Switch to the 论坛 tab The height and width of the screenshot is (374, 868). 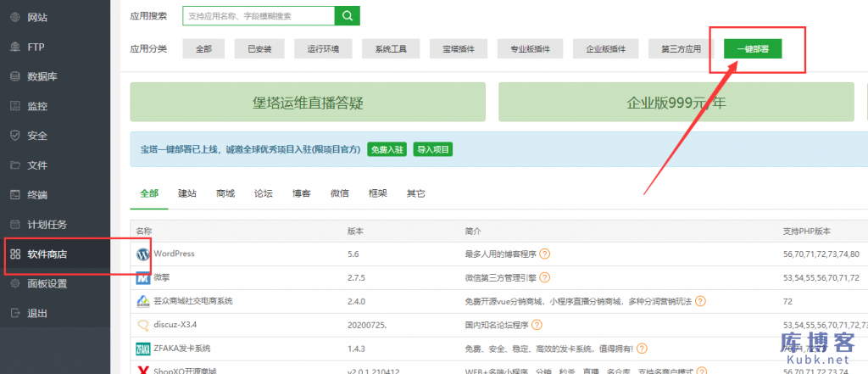coord(264,193)
